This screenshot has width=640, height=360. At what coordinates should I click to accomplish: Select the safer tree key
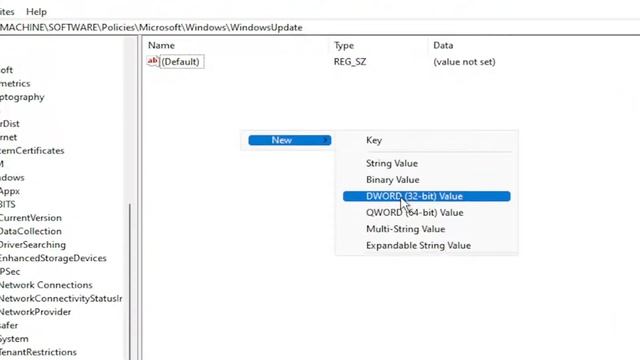[x=9, y=325]
